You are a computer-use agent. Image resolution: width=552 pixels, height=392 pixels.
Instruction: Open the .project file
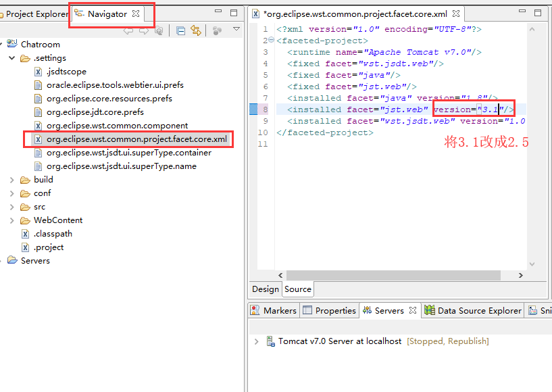(49, 247)
